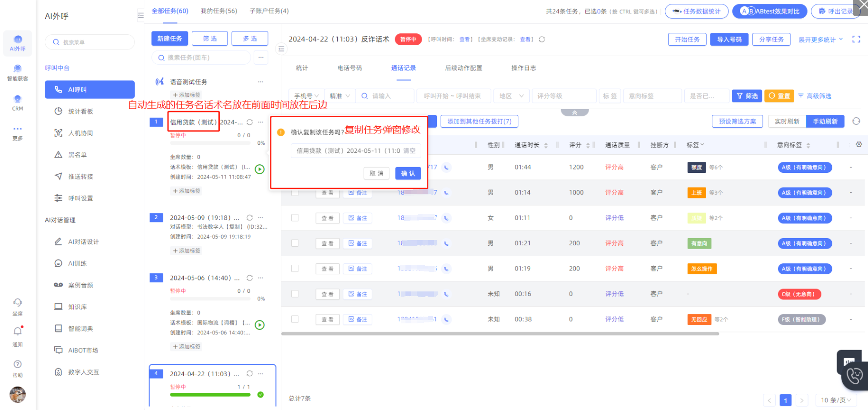The width and height of the screenshot is (868, 410).
Task: Click the refresh icon beside 手动刷新
Action: coord(856,121)
